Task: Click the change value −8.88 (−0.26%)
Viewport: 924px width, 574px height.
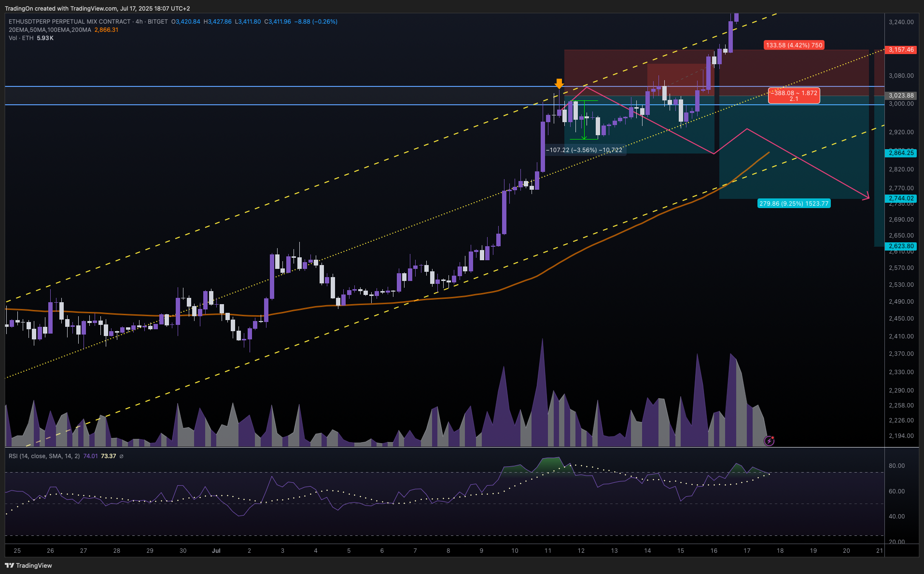Action: pos(316,22)
